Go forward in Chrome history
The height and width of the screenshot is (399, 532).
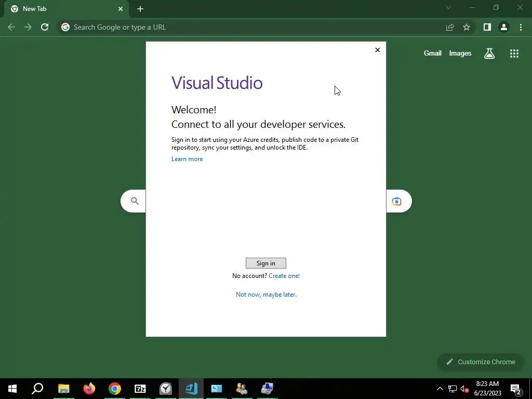pos(28,27)
